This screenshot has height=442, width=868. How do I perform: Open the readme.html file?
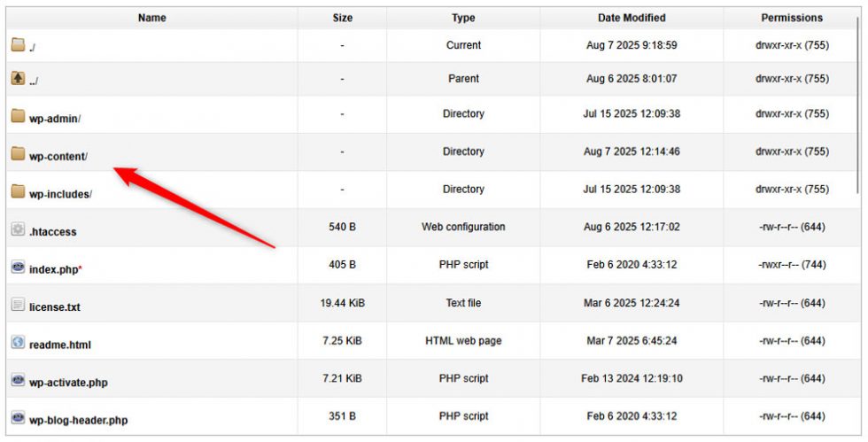coord(60,345)
